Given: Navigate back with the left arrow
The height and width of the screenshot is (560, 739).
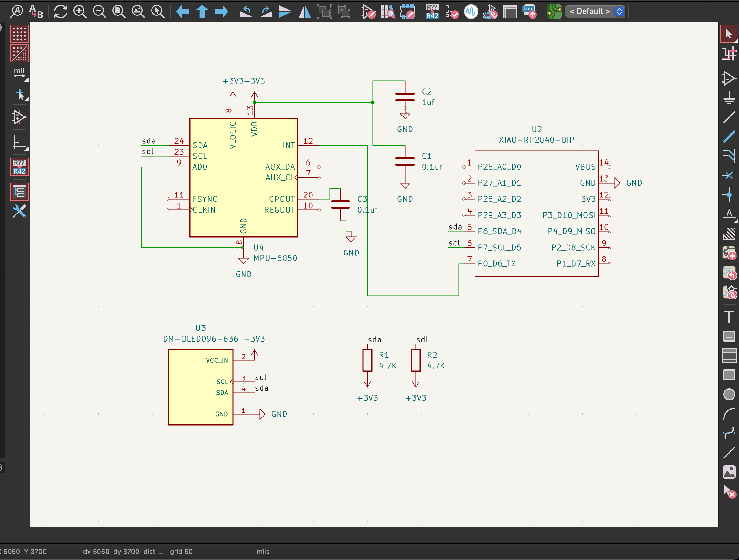Looking at the screenshot, I should pos(182,11).
